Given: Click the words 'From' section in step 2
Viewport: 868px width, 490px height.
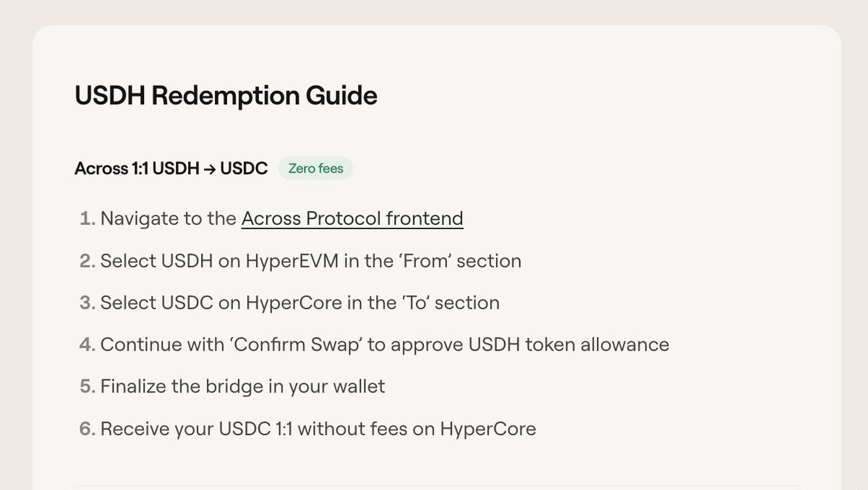Looking at the screenshot, I should [x=460, y=261].
